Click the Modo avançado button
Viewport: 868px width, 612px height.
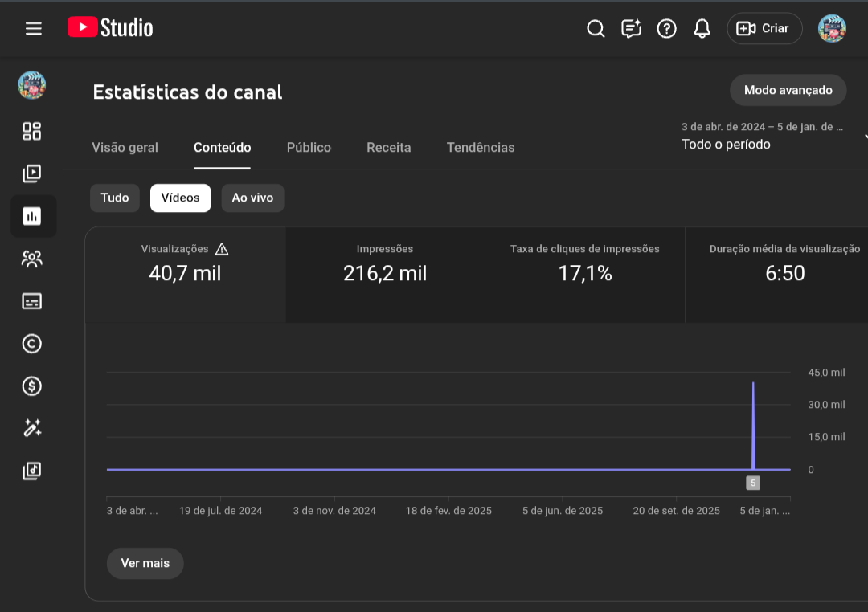click(788, 90)
